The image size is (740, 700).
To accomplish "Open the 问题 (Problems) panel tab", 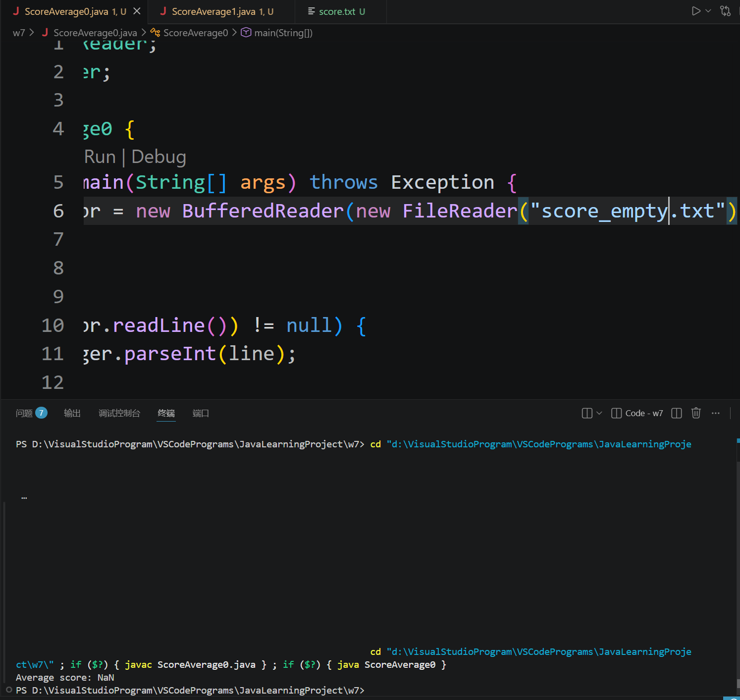I will click(x=24, y=413).
